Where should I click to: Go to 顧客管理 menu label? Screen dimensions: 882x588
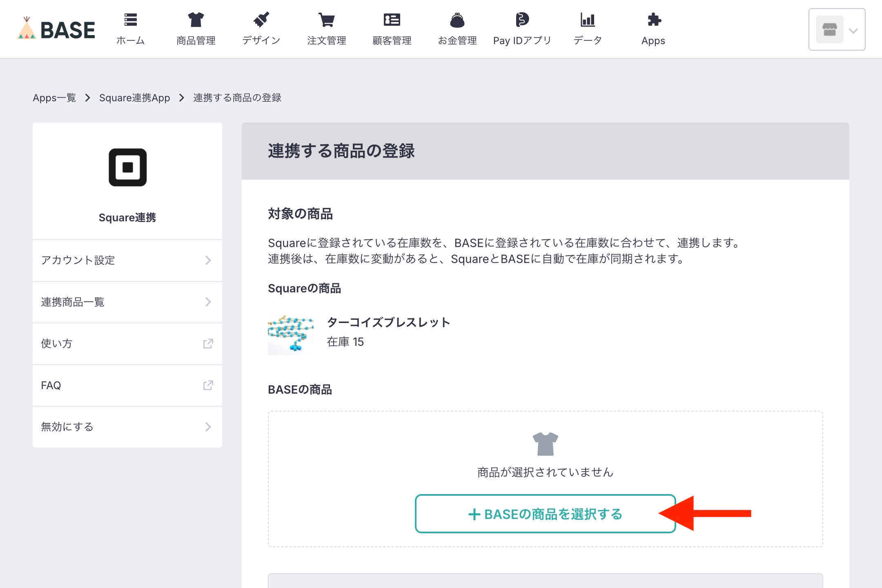click(392, 40)
